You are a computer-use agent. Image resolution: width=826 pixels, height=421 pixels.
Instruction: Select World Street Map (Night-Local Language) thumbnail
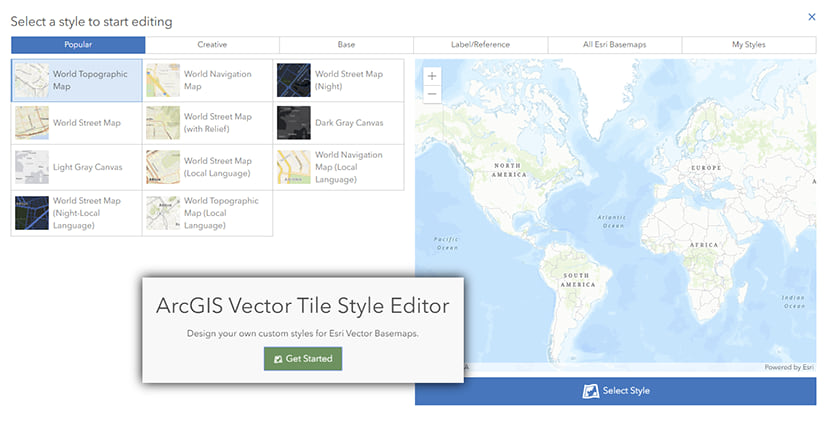(32, 213)
